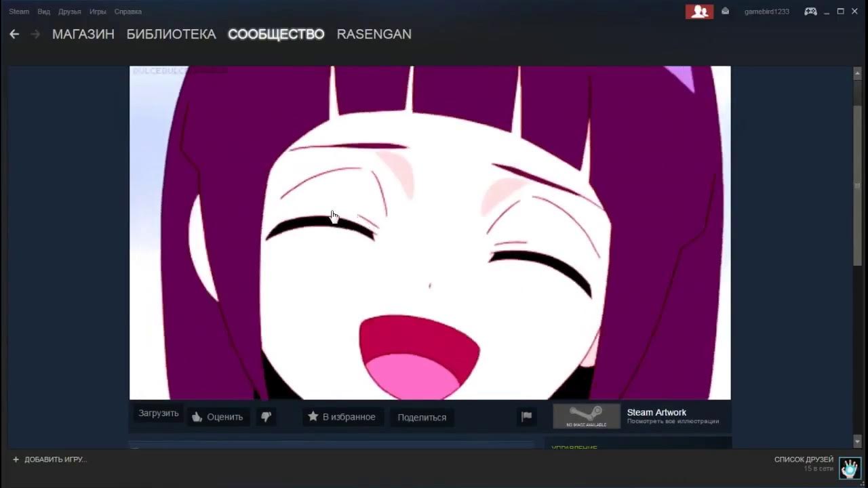The width and height of the screenshot is (868, 488).
Task: Click the Поделиться button
Action: [x=422, y=417]
